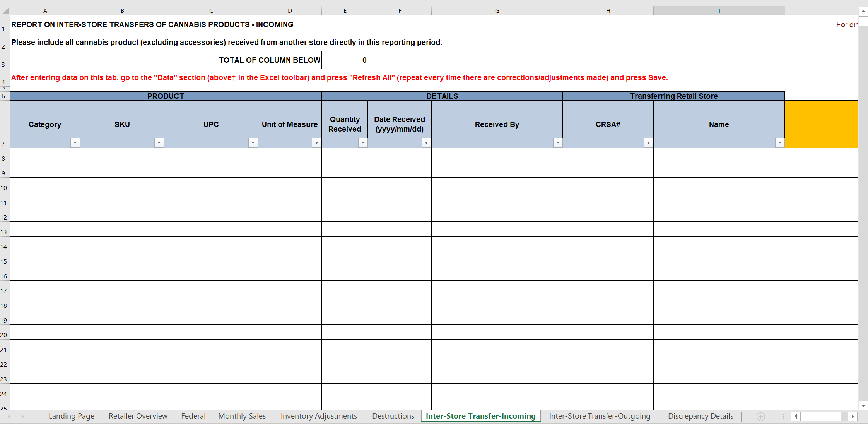This screenshot has width=868, height=424.
Task: Click horizontal scrollbar left arrow
Action: coord(796,416)
